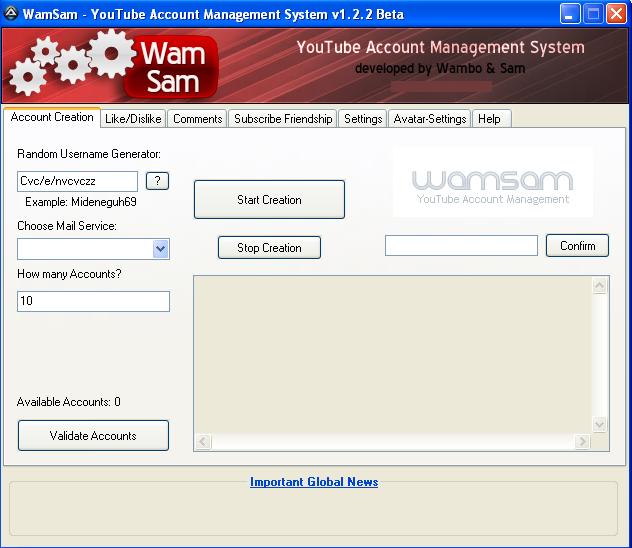Screen dimensions: 632x548
Task: Switch to Subscribe Friendship tab
Action: [283, 119]
